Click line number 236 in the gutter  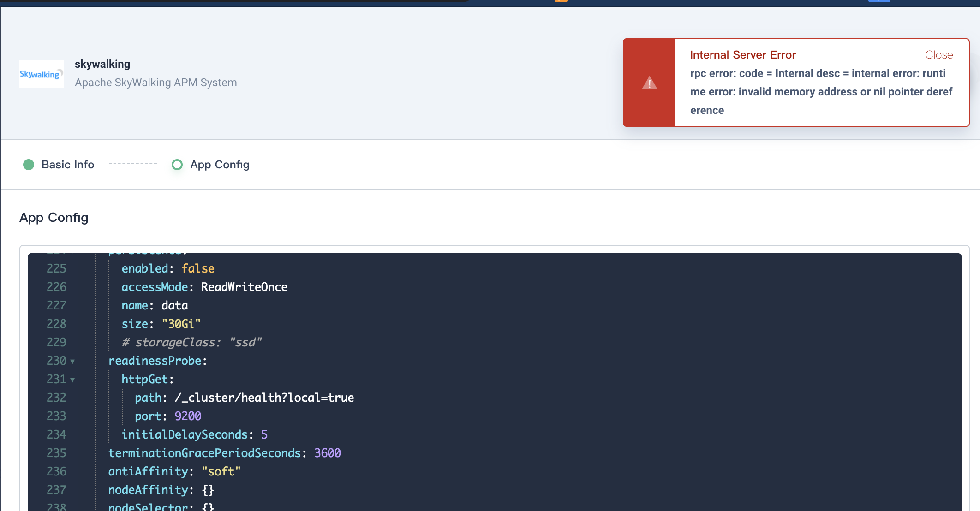pos(56,471)
